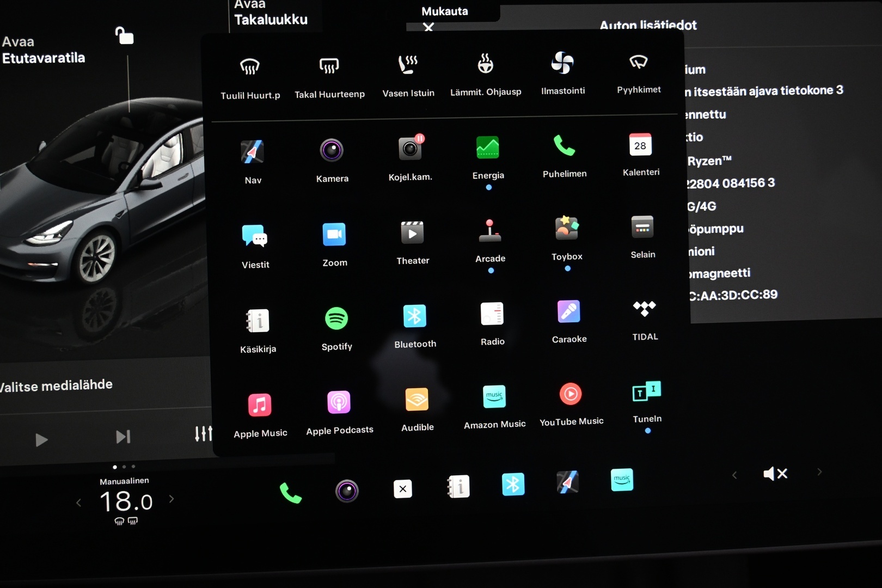Open the Kalenteri calendar app
Screen dimensions: 882x588
click(641, 155)
